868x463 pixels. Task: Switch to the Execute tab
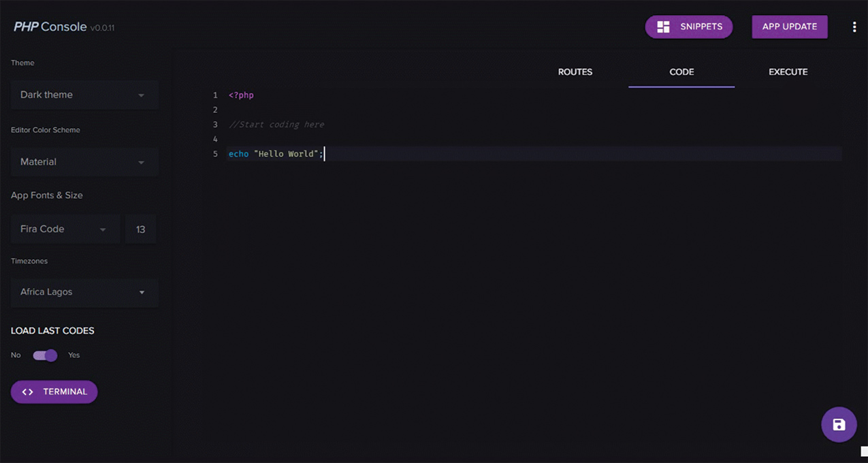point(788,72)
